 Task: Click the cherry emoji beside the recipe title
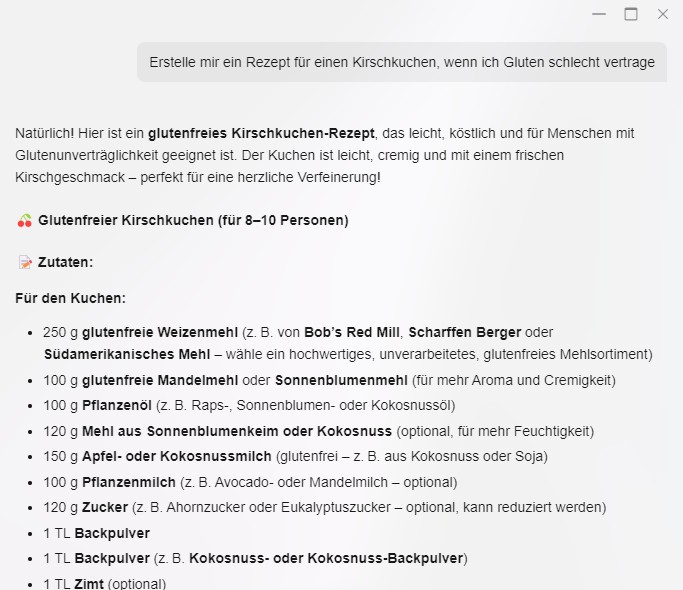click(x=25, y=220)
